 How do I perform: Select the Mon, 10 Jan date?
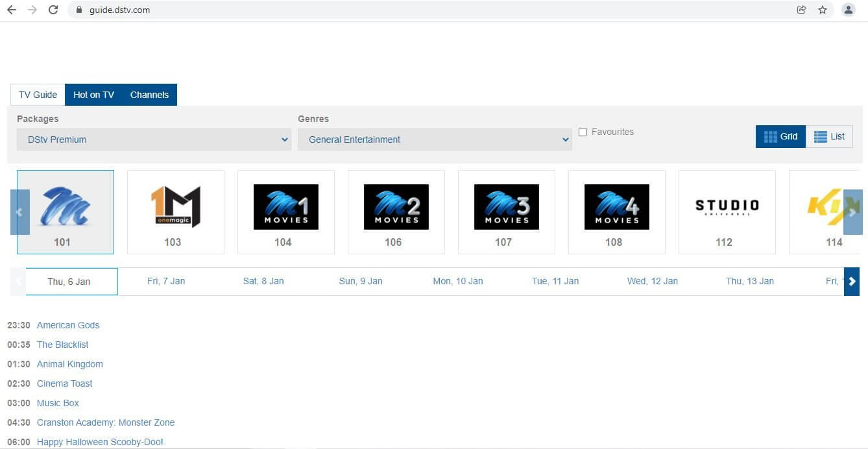[458, 281]
